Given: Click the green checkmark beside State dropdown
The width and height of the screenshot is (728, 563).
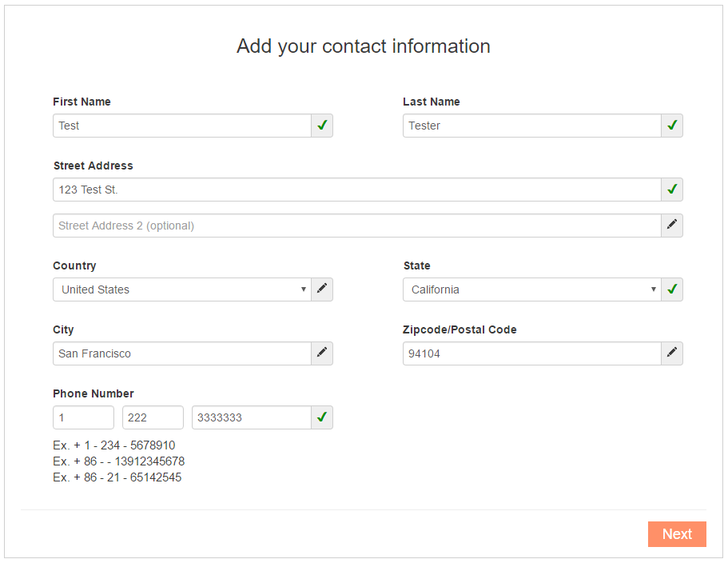Looking at the screenshot, I should point(672,289).
